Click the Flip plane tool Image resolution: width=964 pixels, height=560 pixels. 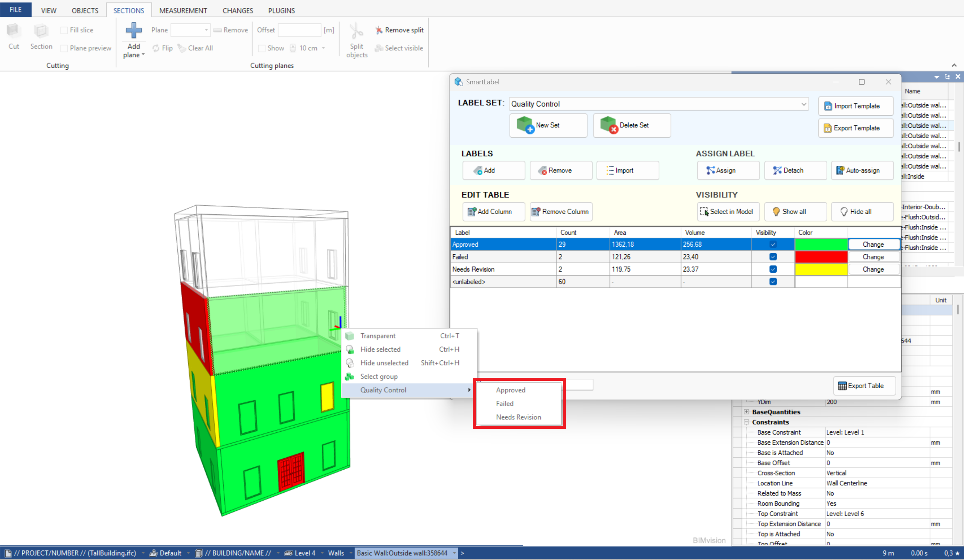163,48
